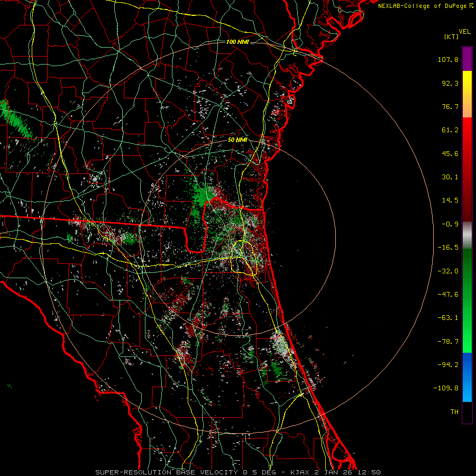Click the NEXLAB-College of DuPage header text
476x476 pixels.
point(426,6)
